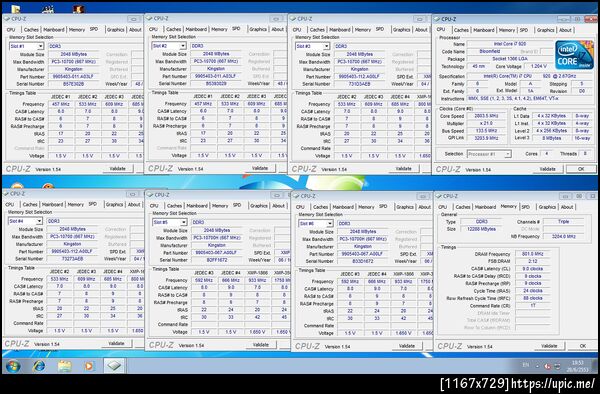Launch Internet Explorer from the taskbar

click(x=39, y=366)
